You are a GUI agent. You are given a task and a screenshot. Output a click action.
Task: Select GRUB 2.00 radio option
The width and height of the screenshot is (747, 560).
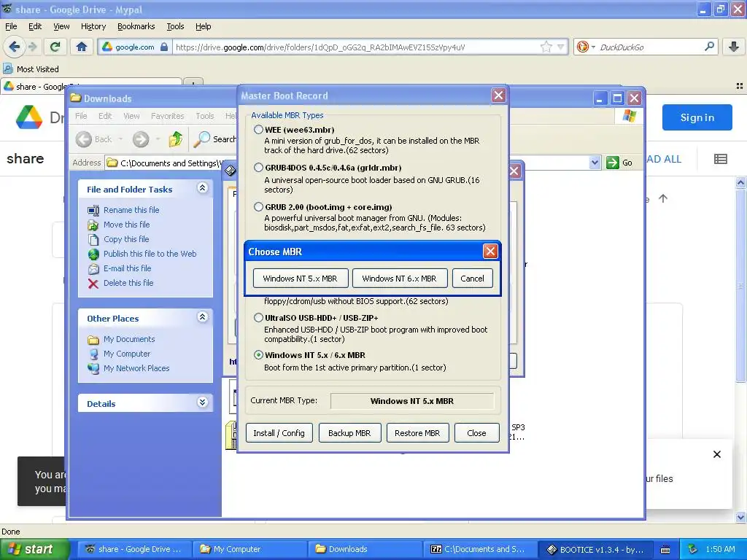tap(259, 206)
